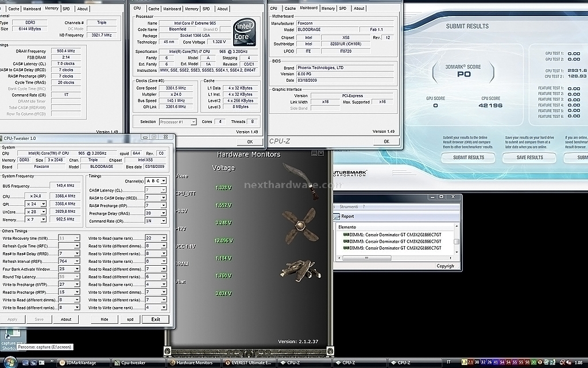Screen dimensions: 588x368
Task: Open the Memory multiplier dropdown
Action: click(x=43, y=219)
